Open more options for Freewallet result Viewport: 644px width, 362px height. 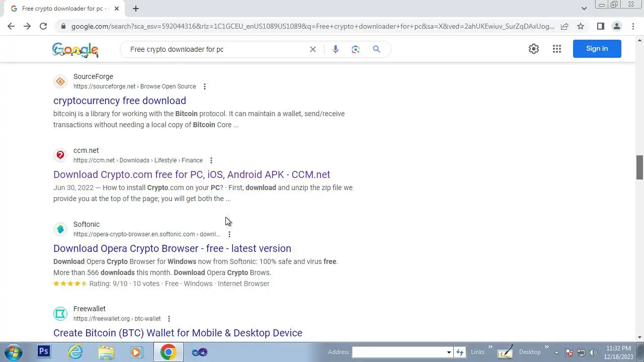pyautogui.click(x=169, y=319)
